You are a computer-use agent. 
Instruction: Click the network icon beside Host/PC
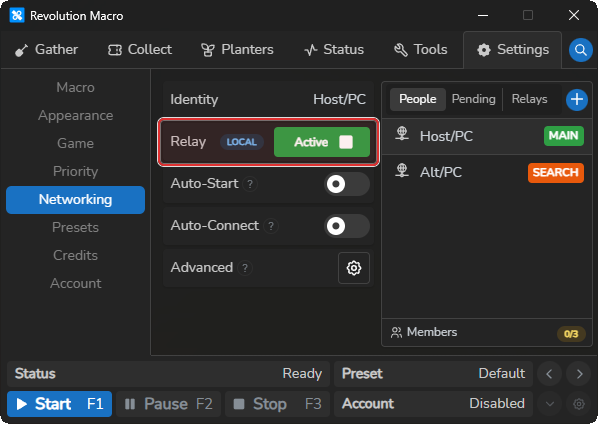pos(402,134)
